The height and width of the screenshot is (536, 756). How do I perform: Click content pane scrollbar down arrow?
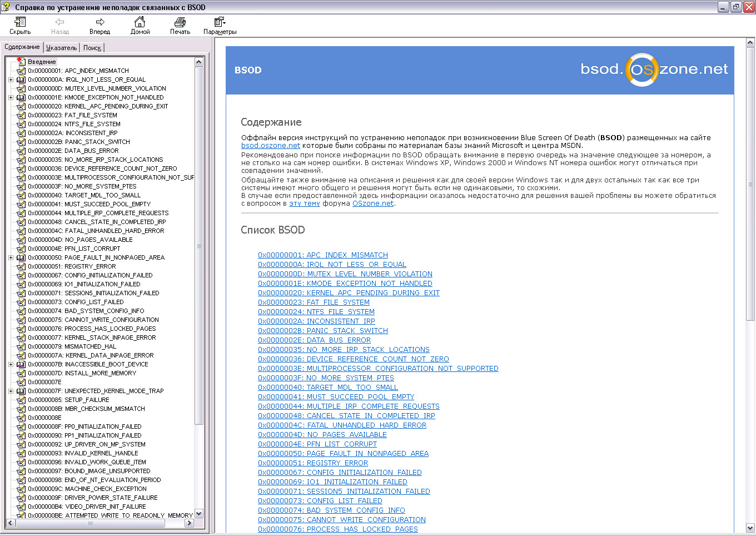[750, 528]
